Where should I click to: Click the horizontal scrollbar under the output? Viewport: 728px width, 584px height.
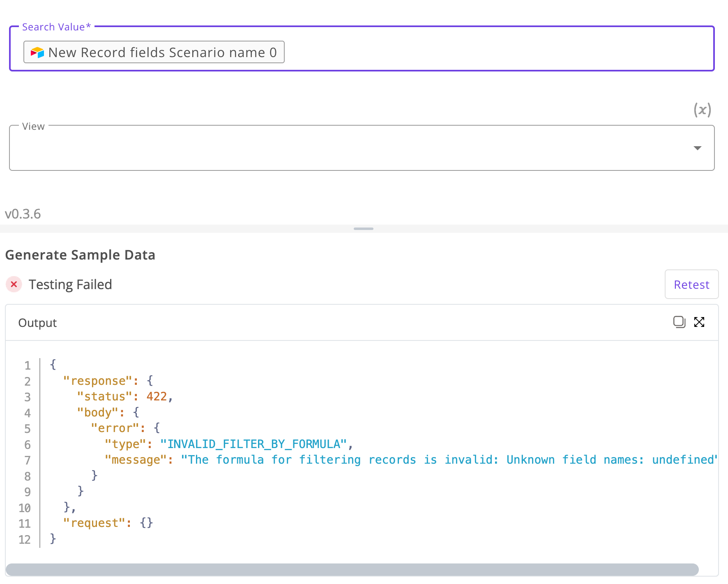352,570
